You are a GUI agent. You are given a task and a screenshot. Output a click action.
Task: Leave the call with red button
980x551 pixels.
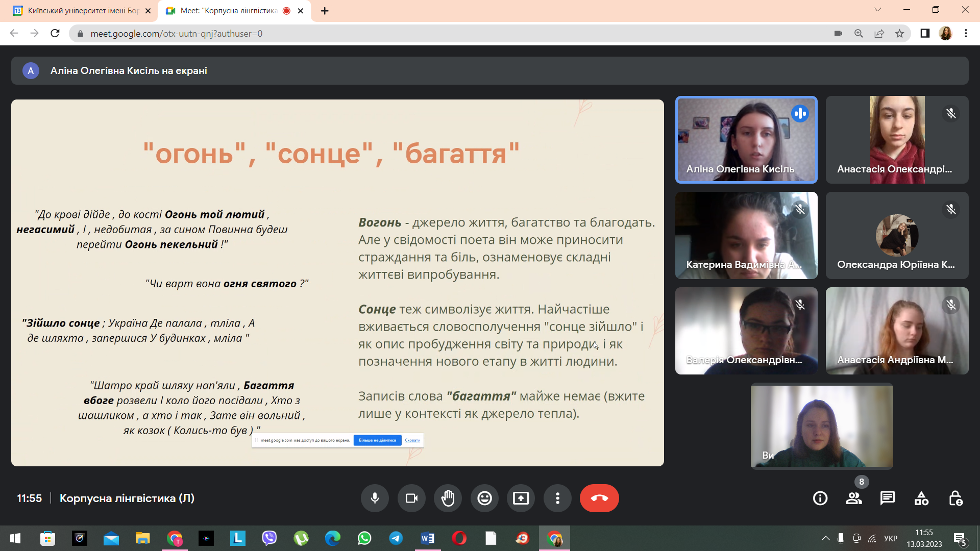(599, 498)
